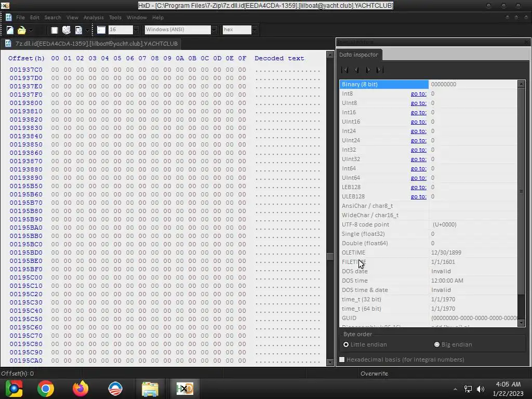Open the Window menu

pyautogui.click(x=137, y=17)
